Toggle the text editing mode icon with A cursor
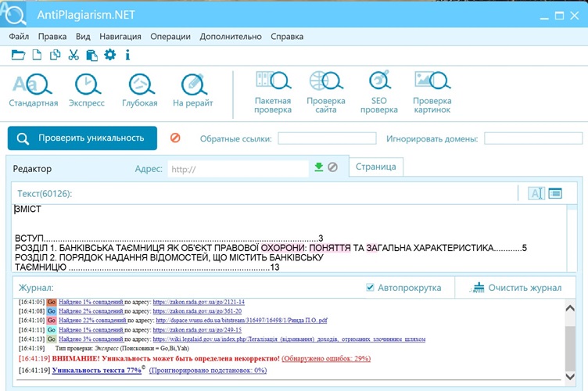The width and height of the screenshot is (588, 391). click(x=536, y=193)
